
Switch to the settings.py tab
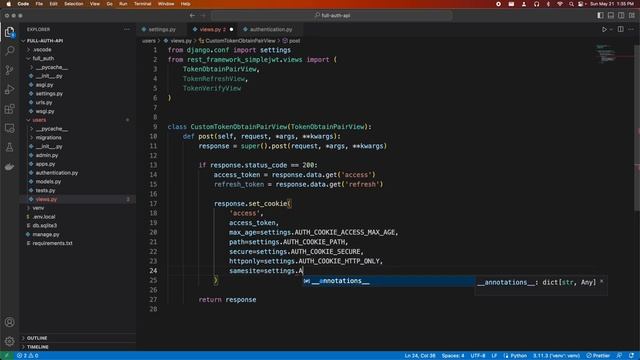[x=162, y=29]
